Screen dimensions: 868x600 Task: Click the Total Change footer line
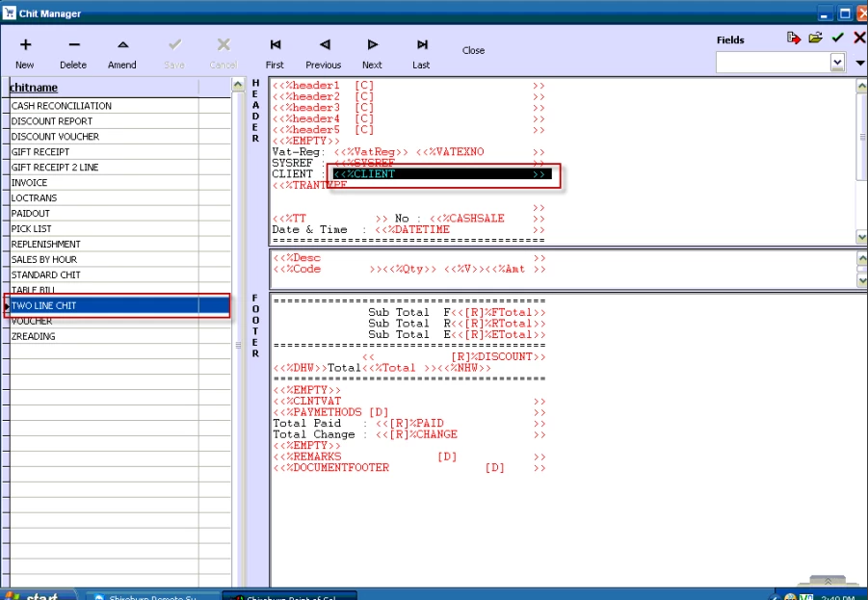click(x=409, y=434)
